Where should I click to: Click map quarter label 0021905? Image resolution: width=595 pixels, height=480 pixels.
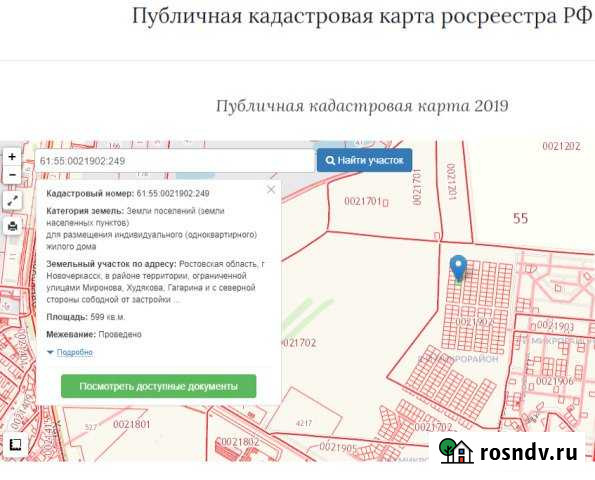[338, 447]
